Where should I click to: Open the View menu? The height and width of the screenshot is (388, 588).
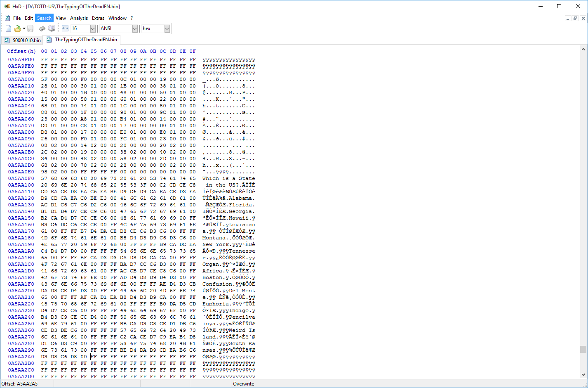[61, 18]
